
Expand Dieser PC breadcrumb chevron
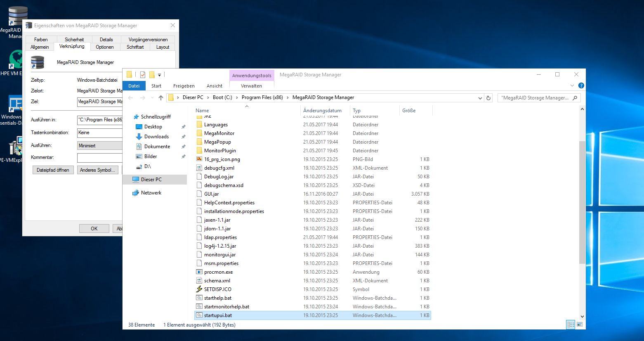208,98
